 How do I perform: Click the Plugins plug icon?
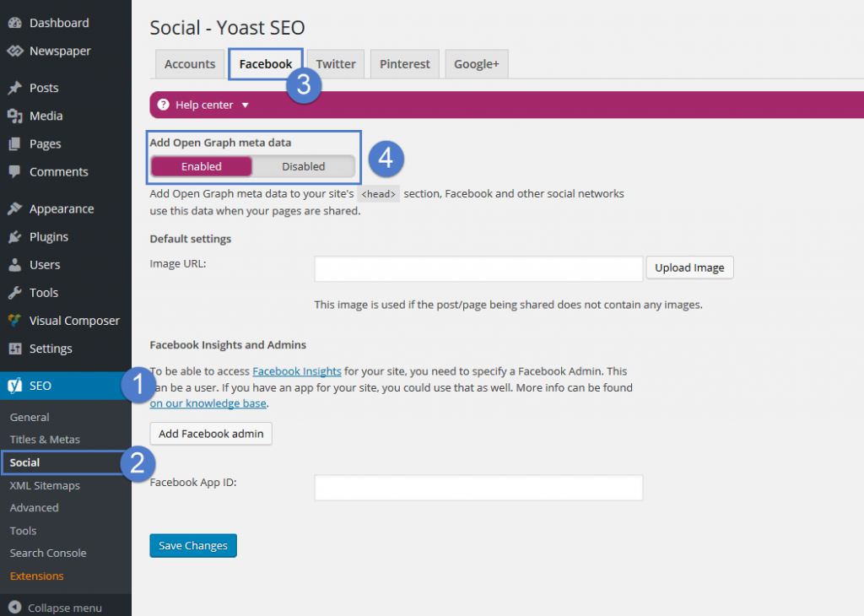pos(15,237)
